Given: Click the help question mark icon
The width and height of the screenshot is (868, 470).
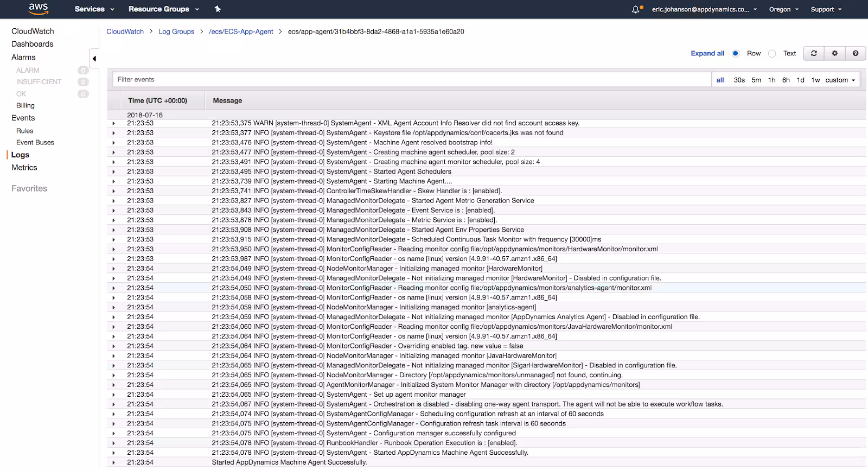Looking at the screenshot, I should pos(856,53).
